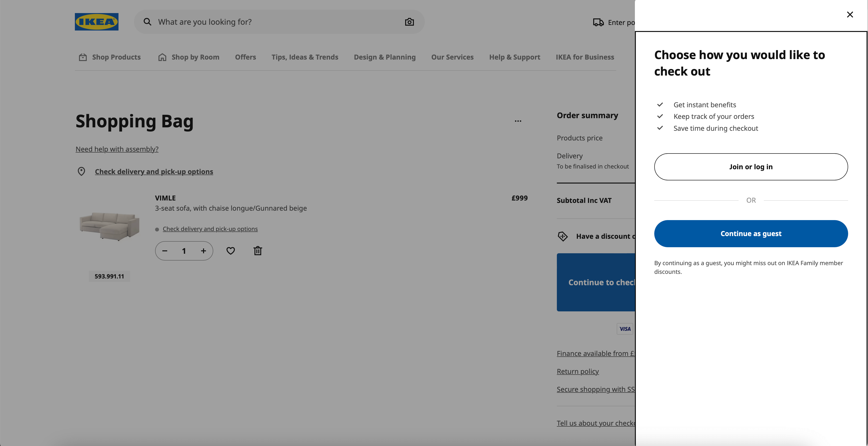Select the Visa payment icon
Viewport: 868px width, 446px height.
(x=624, y=329)
